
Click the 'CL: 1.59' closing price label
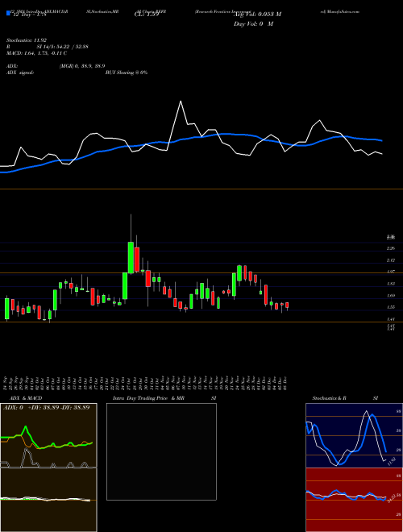147,15
